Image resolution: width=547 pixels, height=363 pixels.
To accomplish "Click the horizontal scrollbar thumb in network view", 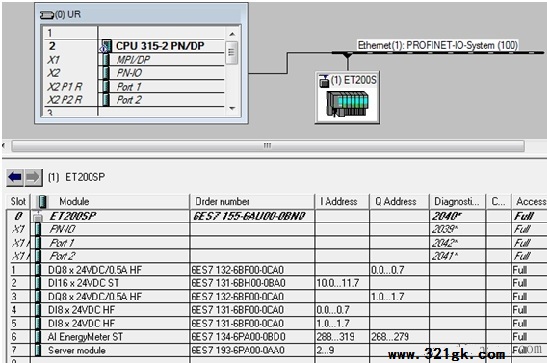I will (x=268, y=145).
